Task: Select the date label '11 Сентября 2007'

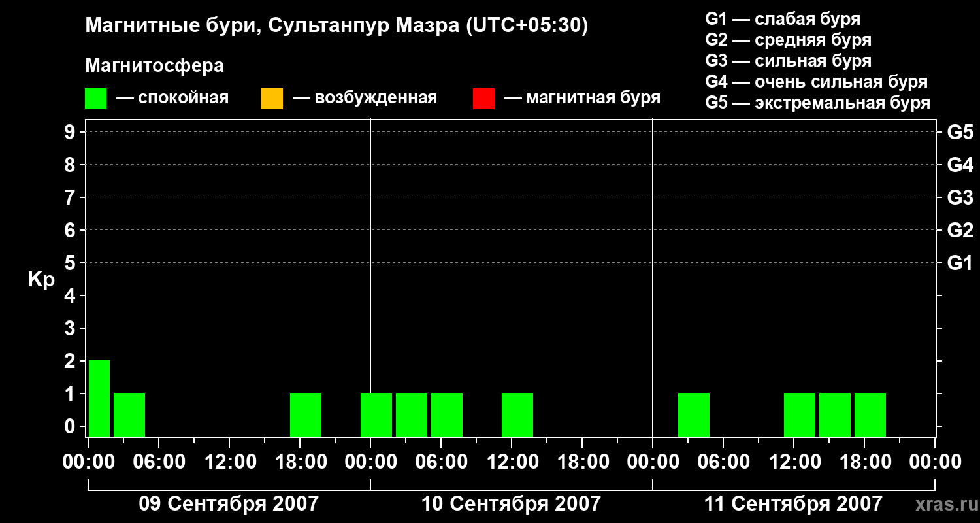Action: (793, 504)
